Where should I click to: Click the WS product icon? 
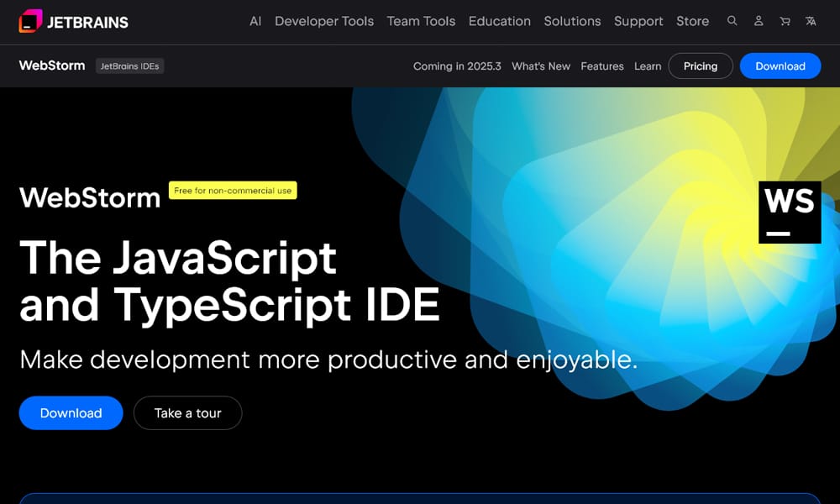click(x=790, y=212)
